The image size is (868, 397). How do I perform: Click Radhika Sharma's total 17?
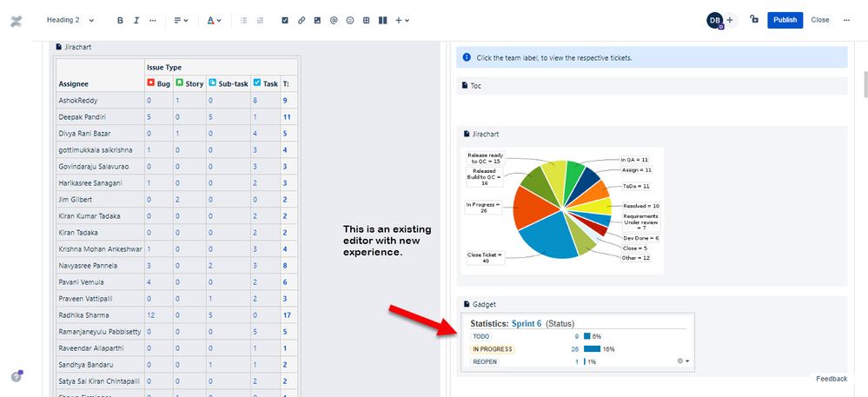tap(287, 315)
